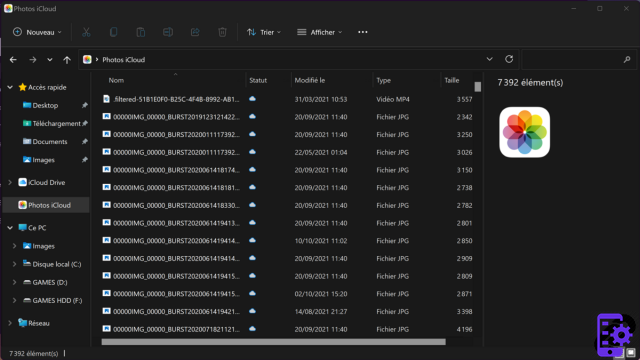Expand address bar history dropdown
Image resolution: width=640 pixels, height=360 pixels.
[x=489, y=59]
